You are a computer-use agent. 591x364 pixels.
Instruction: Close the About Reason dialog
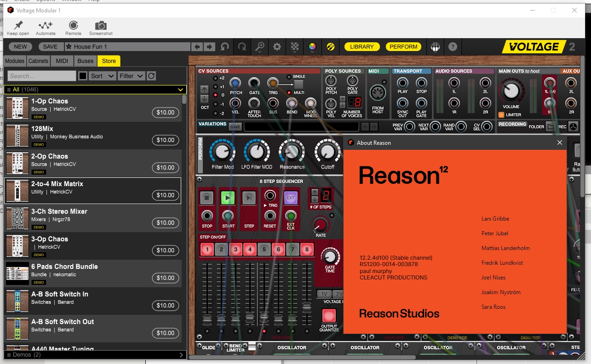click(x=560, y=142)
